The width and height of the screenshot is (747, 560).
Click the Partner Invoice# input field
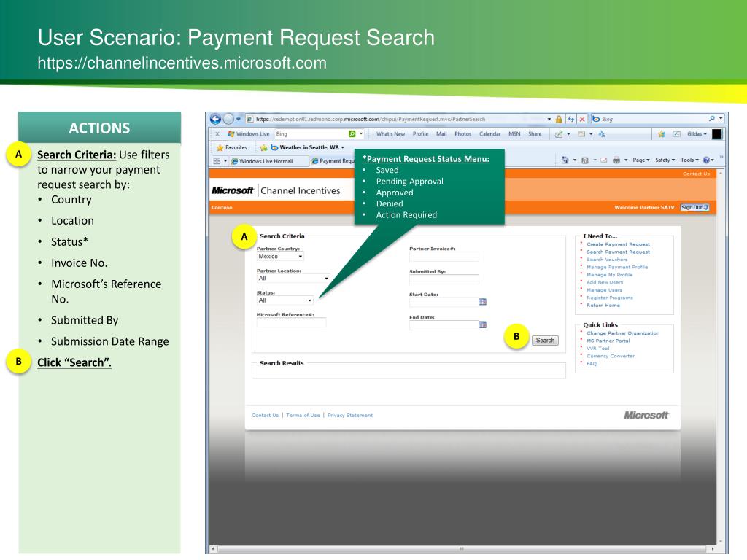pyautogui.click(x=444, y=257)
